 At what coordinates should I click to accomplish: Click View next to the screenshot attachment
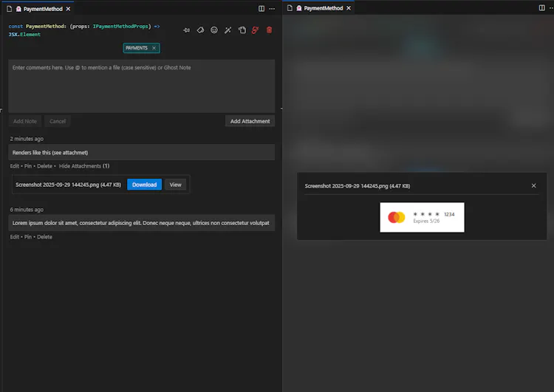[x=175, y=185]
